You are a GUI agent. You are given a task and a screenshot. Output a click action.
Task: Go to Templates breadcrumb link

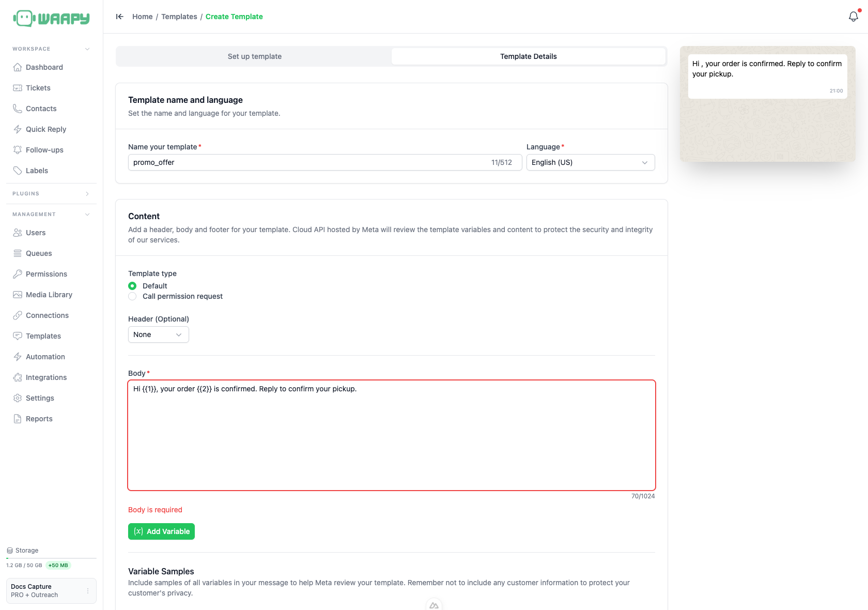tap(179, 17)
